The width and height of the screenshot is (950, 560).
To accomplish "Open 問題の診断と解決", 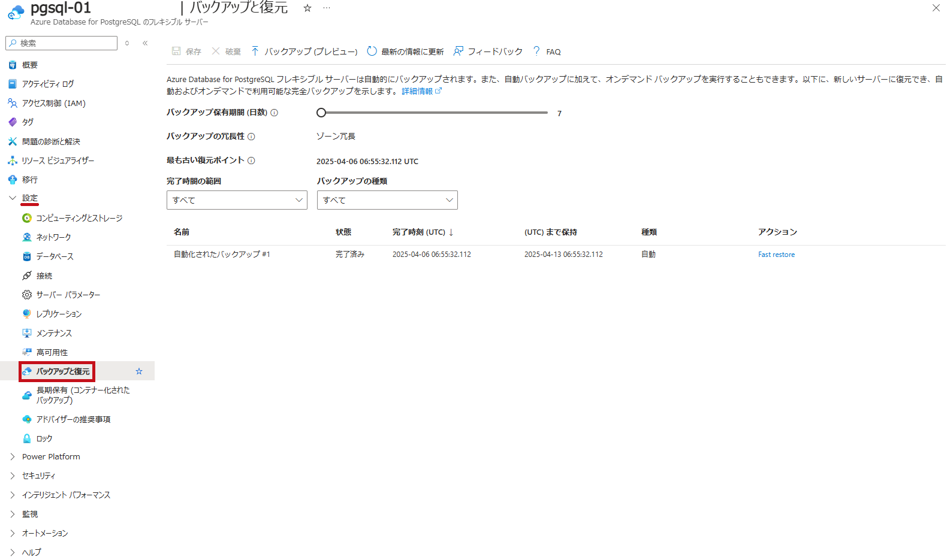I will (x=51, y=141).
